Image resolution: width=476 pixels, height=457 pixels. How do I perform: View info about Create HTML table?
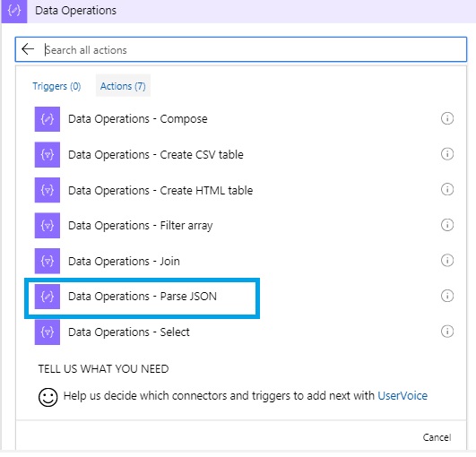(x=447, y=189)
